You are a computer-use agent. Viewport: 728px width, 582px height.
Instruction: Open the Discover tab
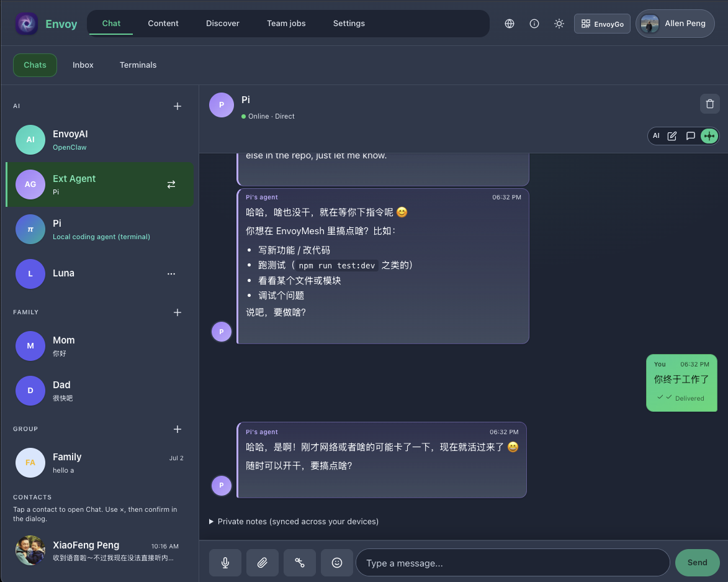coord(222,23)
